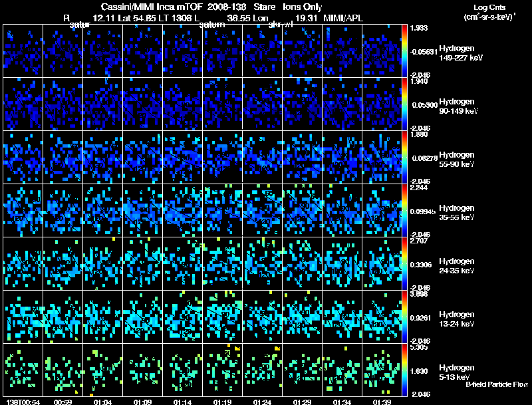Image resolution: width=532 pixels, height=405 pixels.
Task: Click the Hydrogen 13-24 keV color bar
Action: pos(406,317)
